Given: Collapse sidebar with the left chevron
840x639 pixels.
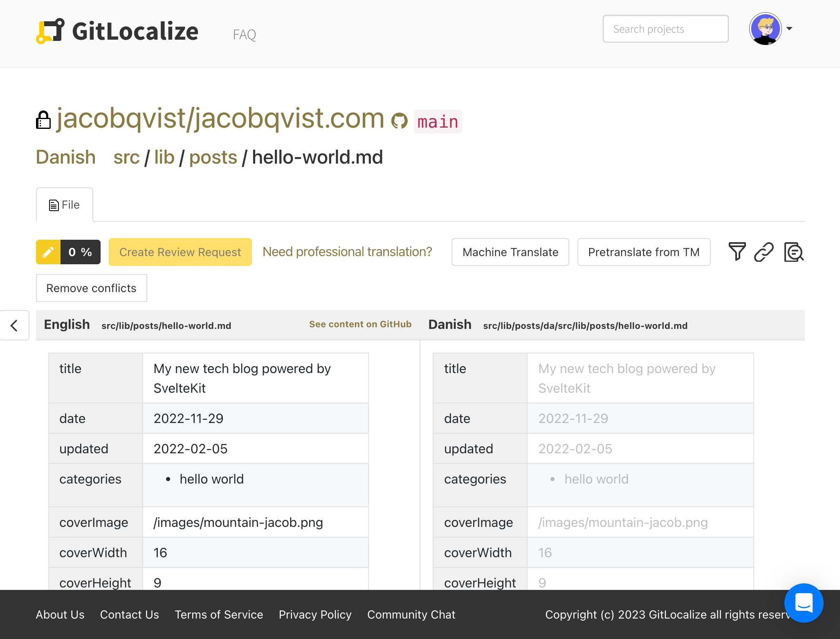Looking at the screenshot, I should click(14, 325).
